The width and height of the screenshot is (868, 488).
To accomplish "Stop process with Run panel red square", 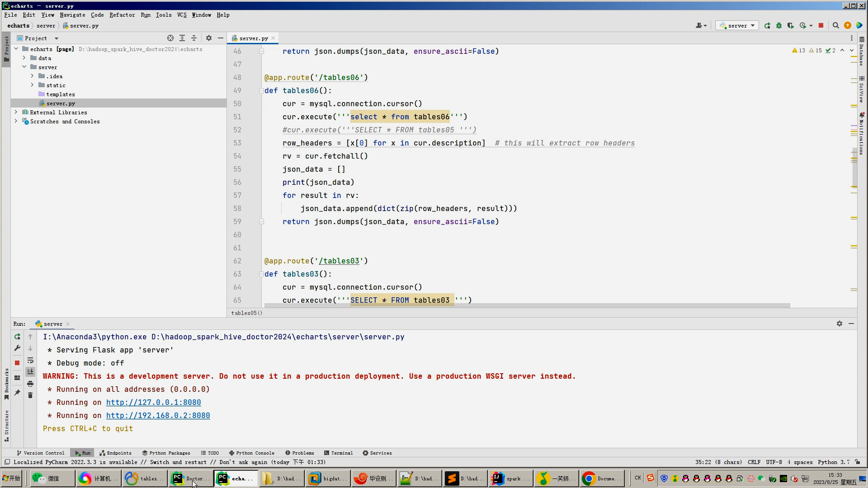I will [x=17, y=363].
